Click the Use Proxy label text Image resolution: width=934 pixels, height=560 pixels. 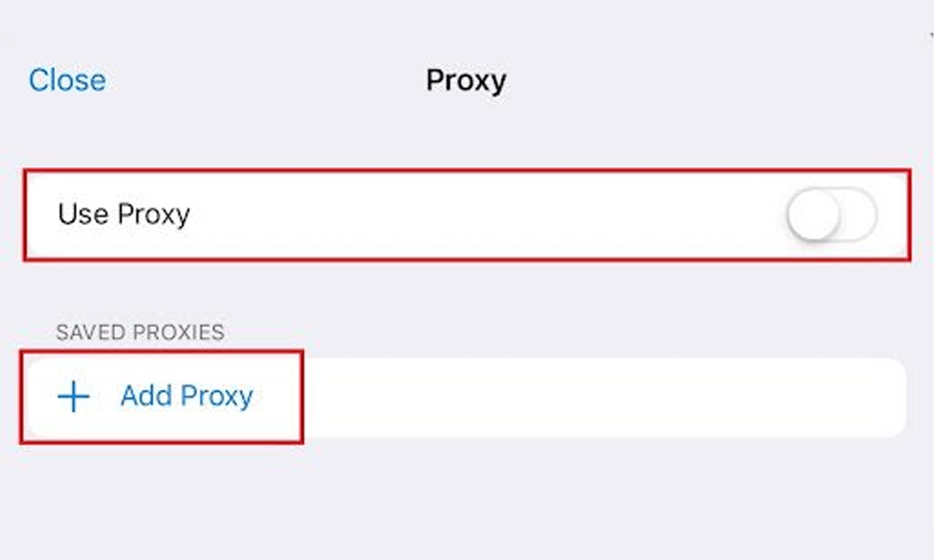123,214
